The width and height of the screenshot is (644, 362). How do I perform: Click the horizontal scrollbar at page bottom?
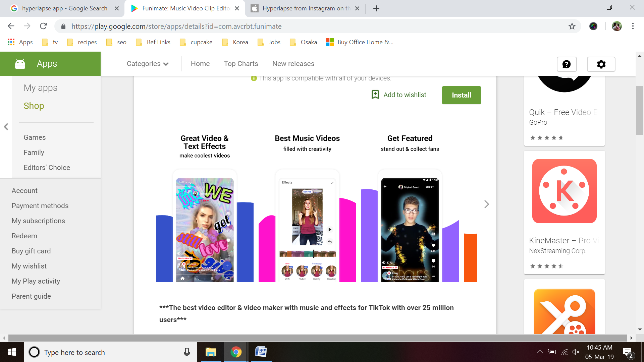[x=317, y=338]
